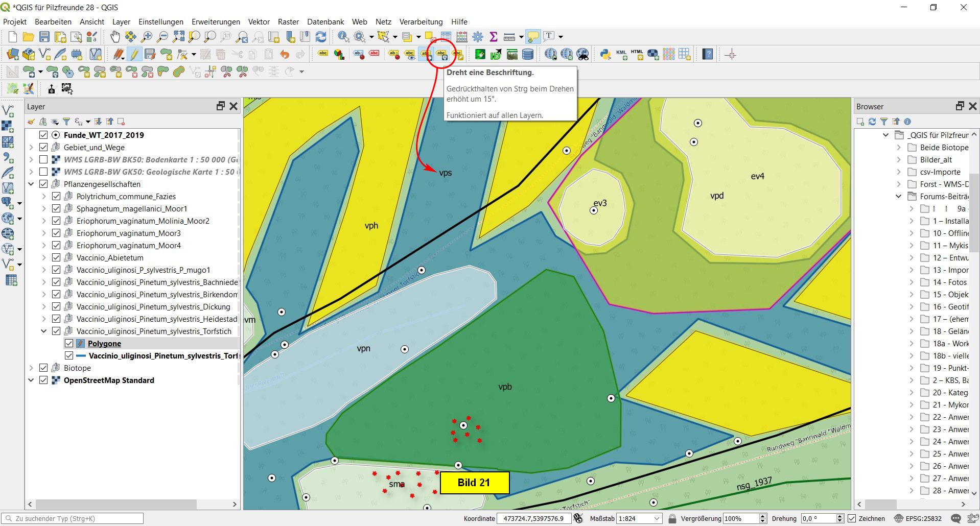This screenshot has width=980, height=526.
Task: Uncheck the Funde_WT_2017_2019 layer checkbox
Action: [x=43, y=135]
